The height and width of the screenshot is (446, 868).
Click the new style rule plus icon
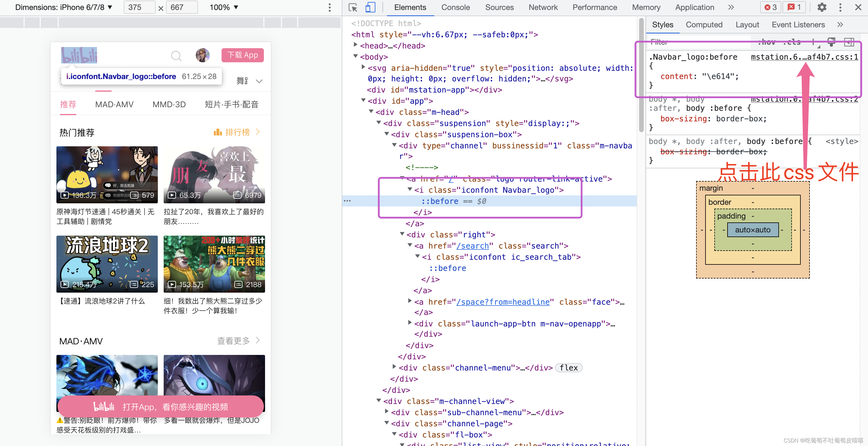click(x=813, y=42)
